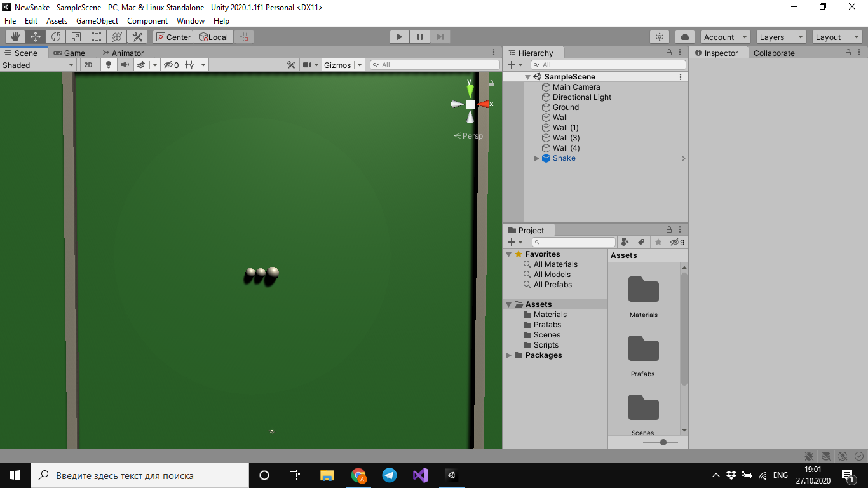This screenshot has height=488, width=868.
Task: Select the Scale tool
Action: click(x=76, y=37)
